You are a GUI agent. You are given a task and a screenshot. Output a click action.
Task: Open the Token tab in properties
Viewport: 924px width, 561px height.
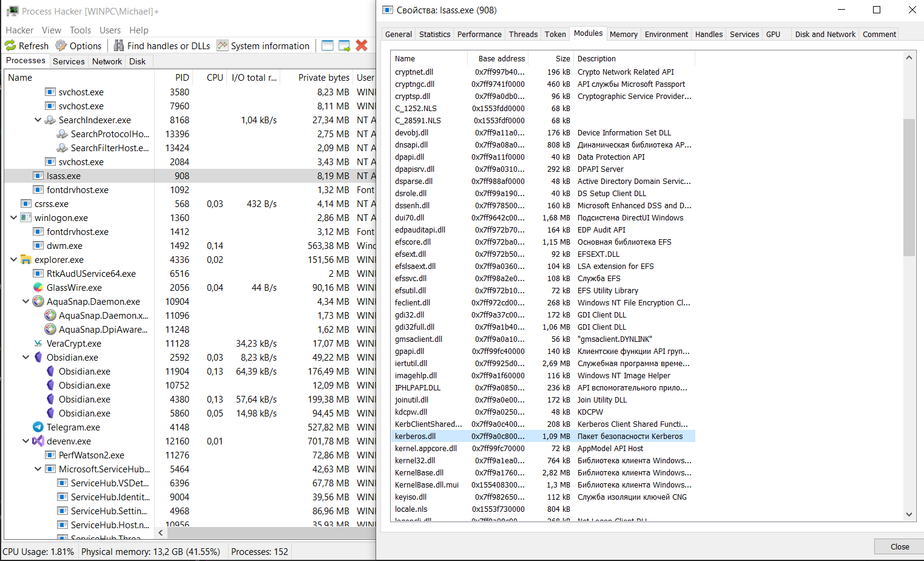click(x=555, y=34)
